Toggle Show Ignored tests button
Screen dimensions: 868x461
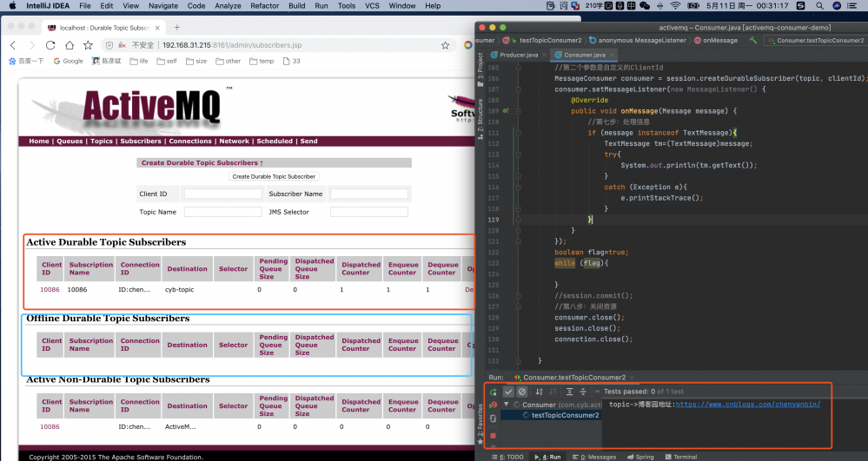tap(521, 392)
